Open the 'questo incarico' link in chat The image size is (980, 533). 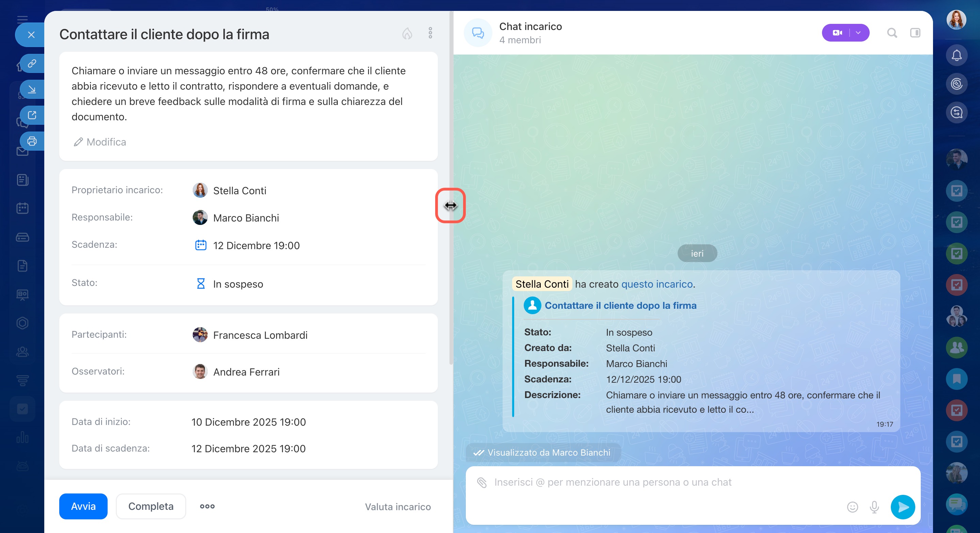[x=657, y=284]
